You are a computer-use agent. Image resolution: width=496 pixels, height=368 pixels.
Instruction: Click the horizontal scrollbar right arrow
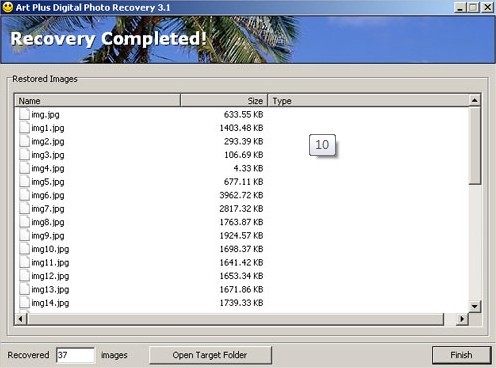coord(462,319)
